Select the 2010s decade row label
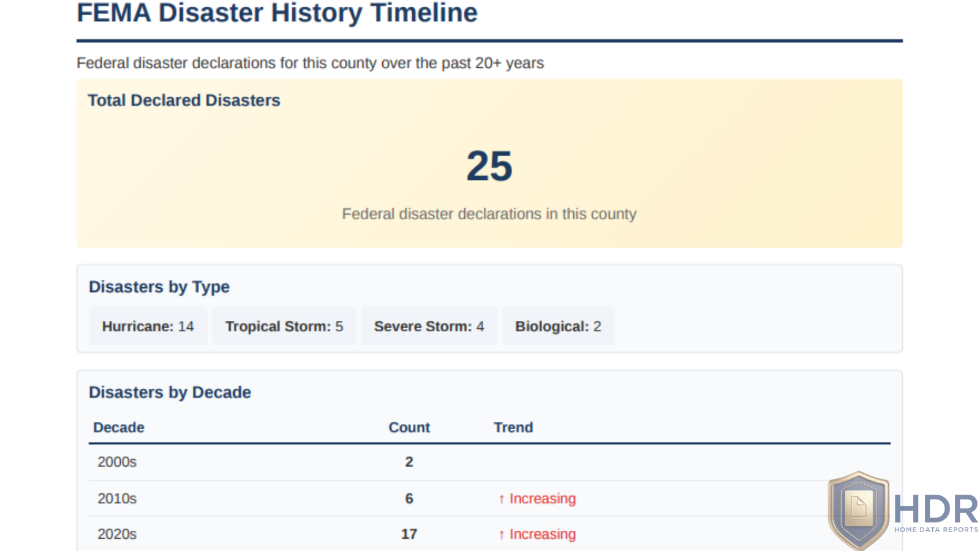The height and width of the screenshot is (551, 980). [x=117, y=498]
